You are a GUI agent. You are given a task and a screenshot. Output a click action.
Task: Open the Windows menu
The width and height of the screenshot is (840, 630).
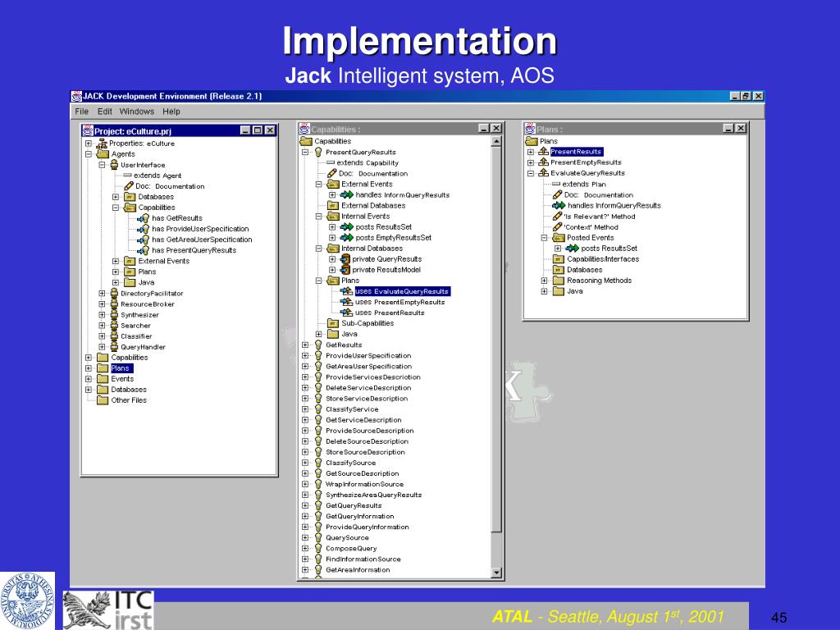pyautogui.click(x=137, y=112)
